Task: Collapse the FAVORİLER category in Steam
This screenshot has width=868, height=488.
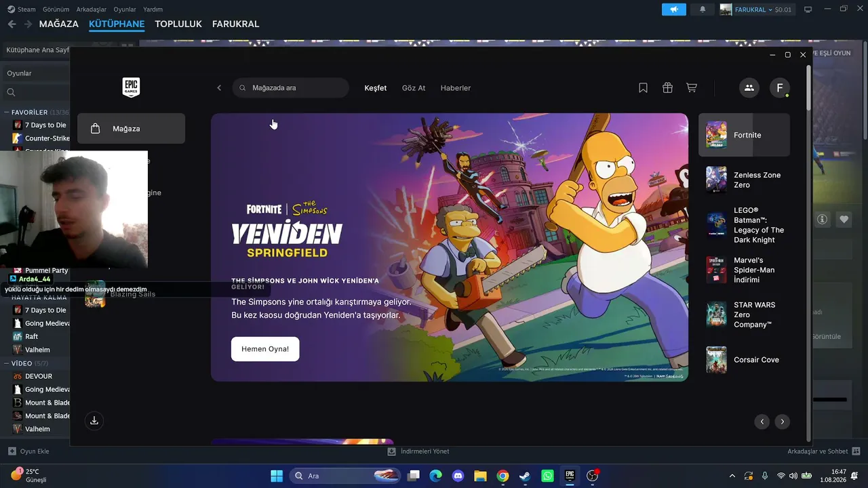Action: 6,113
